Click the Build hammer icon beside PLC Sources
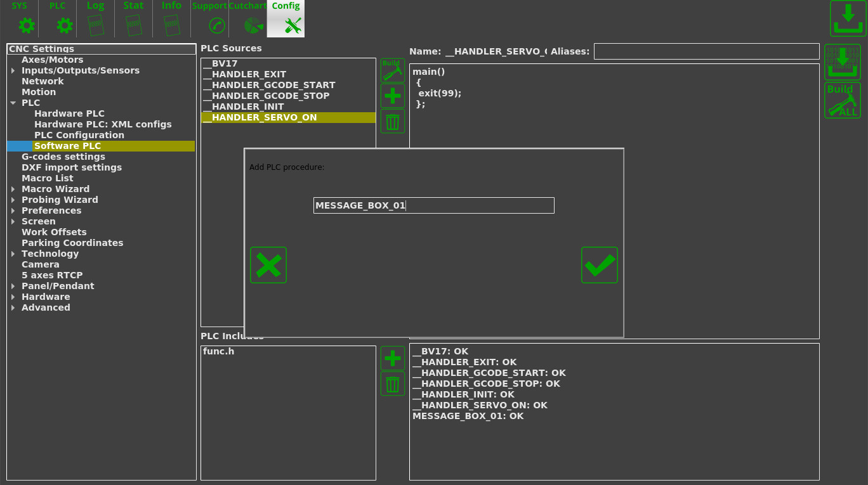868x485 pixels. coord(392,70)
